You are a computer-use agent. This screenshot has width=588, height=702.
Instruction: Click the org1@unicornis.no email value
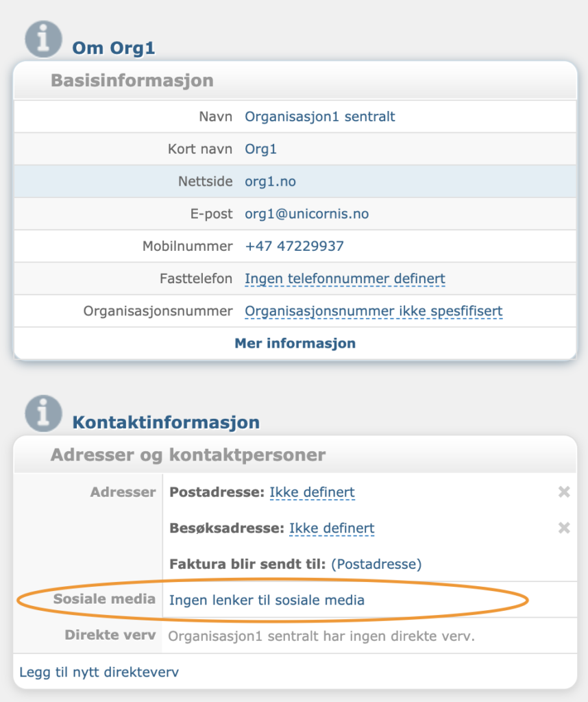point(306,214)
